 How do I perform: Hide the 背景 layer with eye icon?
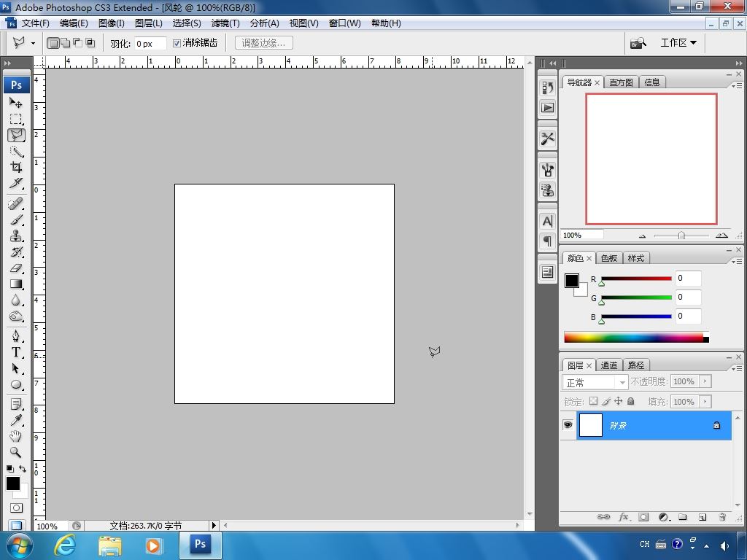click(x=568, y=425)
